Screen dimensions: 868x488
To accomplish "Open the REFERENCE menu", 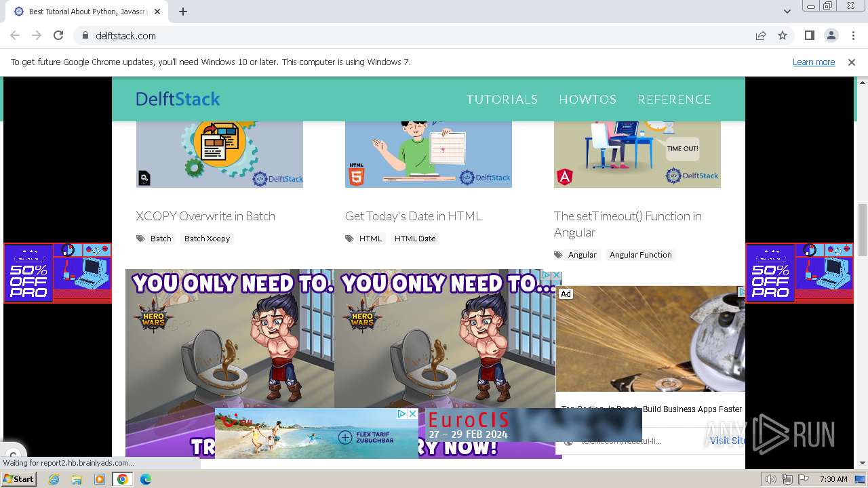I will click(674, 99).
